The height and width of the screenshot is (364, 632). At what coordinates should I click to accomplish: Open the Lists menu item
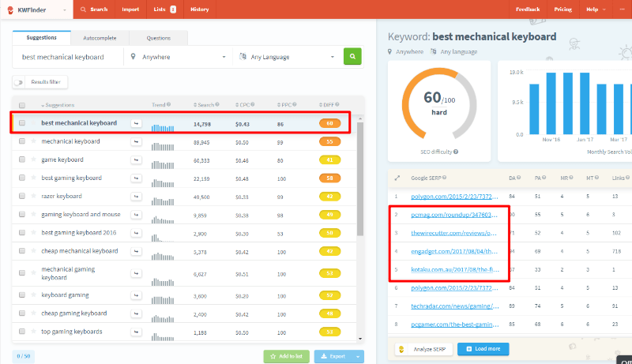164,9
